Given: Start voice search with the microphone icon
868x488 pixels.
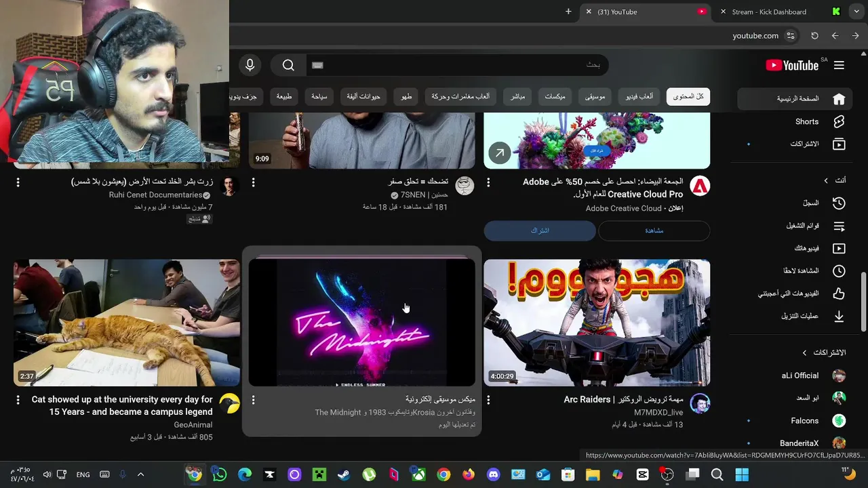Looking at the screenshot, I should 250,65.
